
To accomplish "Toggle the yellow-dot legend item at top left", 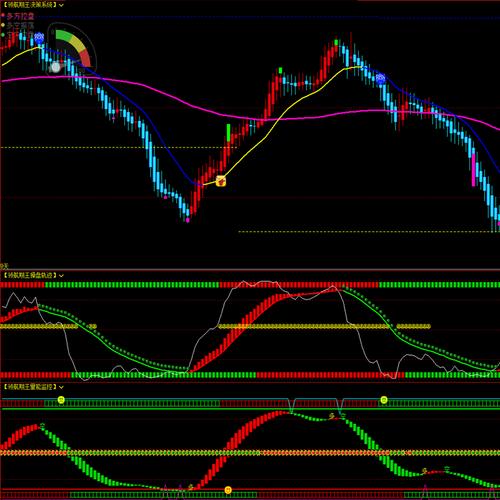I will (18, 25).
